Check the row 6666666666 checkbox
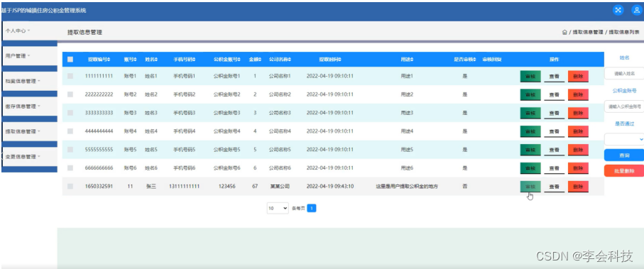This screenshot has width=644, height=269. (70, 168)
